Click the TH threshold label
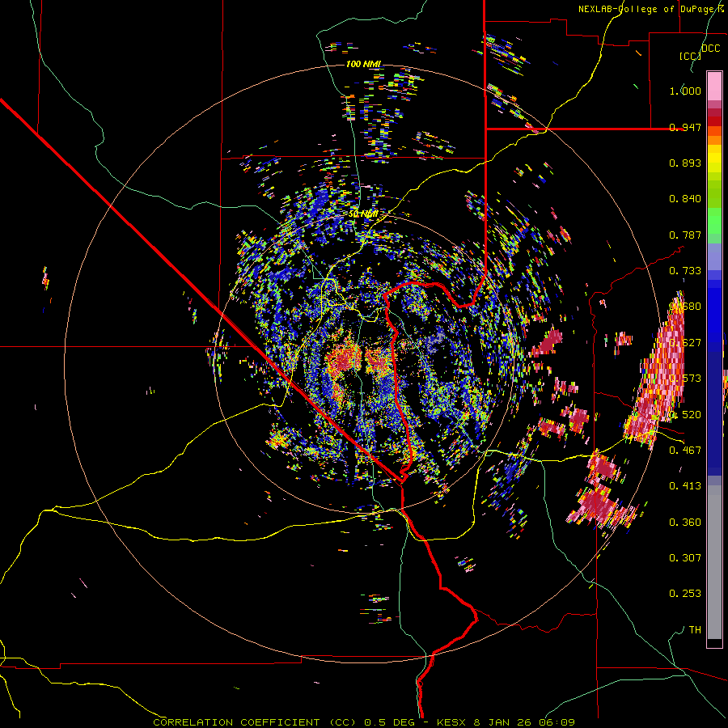This screenshot has width=728, height=728. [x=695, y=630]
